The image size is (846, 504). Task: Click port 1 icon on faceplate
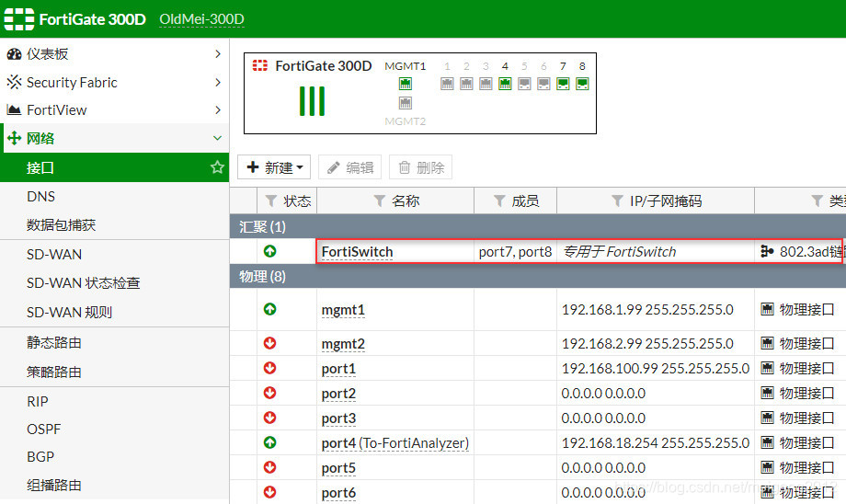tap(447, 84)
